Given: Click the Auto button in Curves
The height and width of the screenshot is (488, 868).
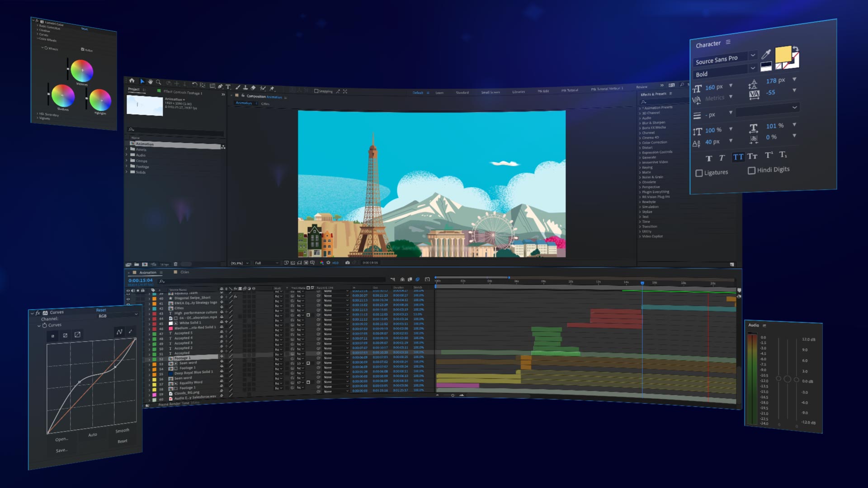Looking at the screenshot, I should (93, 435).
